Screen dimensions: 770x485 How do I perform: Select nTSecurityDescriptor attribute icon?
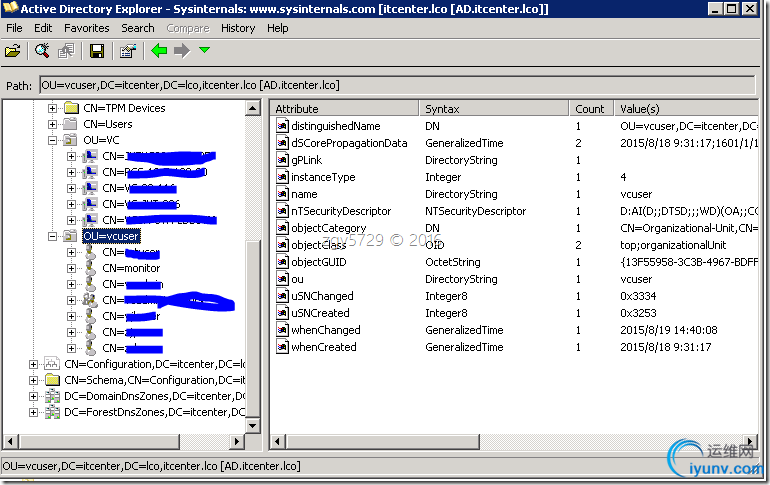282,211
